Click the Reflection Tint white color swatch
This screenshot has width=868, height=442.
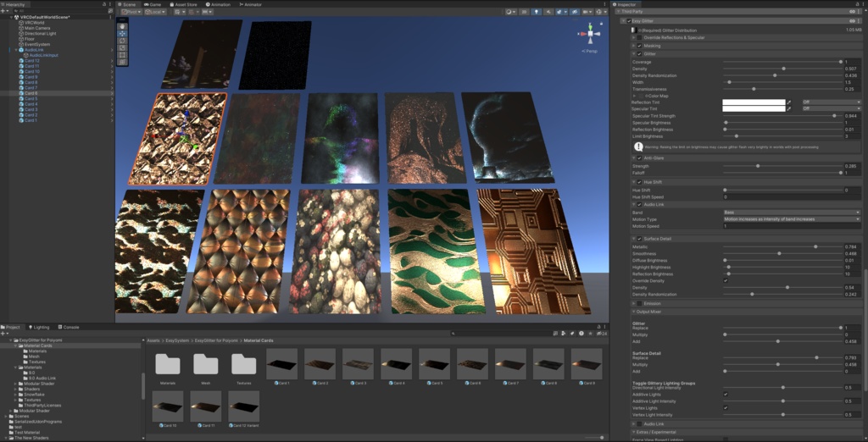point(754,102)
